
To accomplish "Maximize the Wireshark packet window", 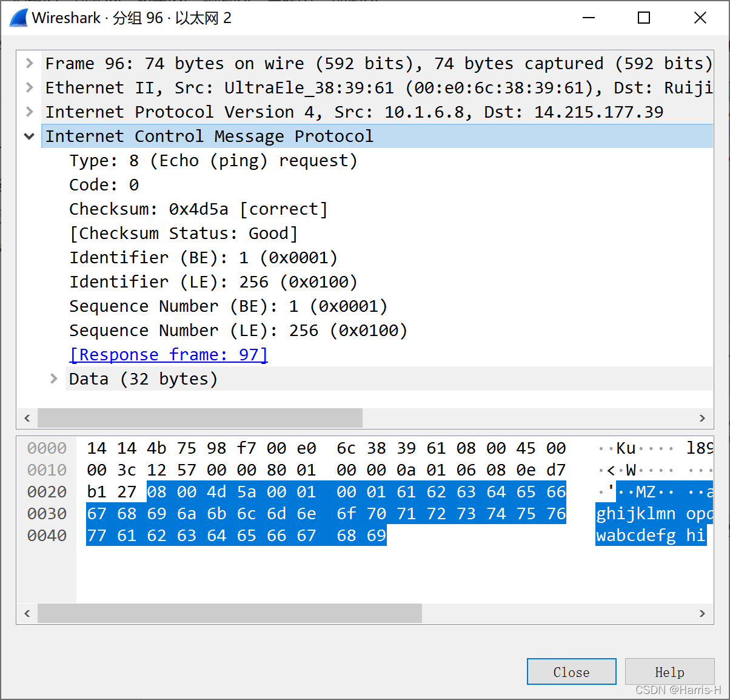I will (644, 18).
